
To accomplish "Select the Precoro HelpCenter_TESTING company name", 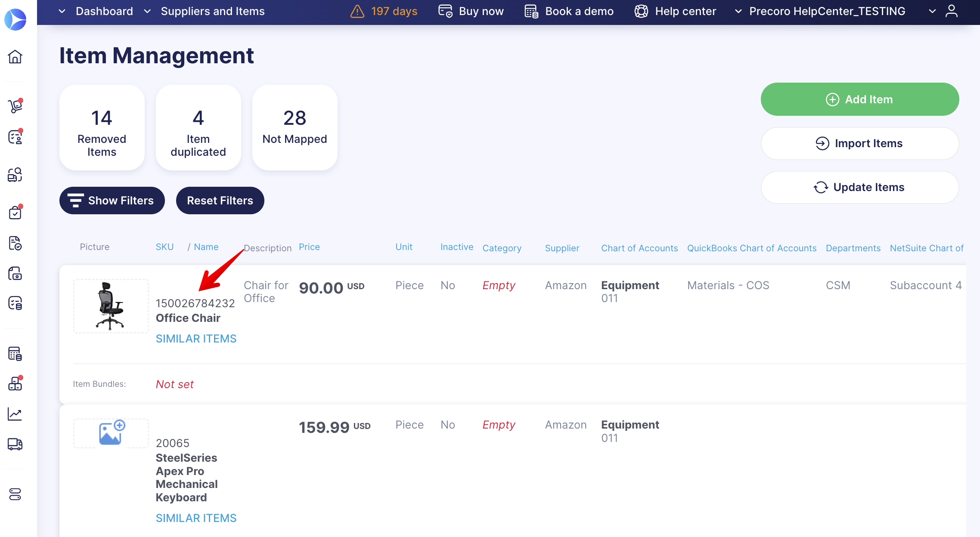I will coord(827,11).
